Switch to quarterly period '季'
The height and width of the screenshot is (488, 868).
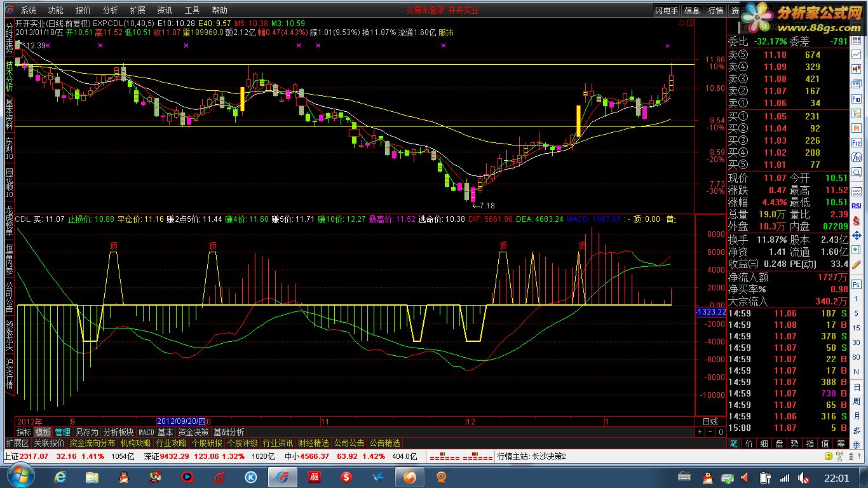click(x=857, y=444)
